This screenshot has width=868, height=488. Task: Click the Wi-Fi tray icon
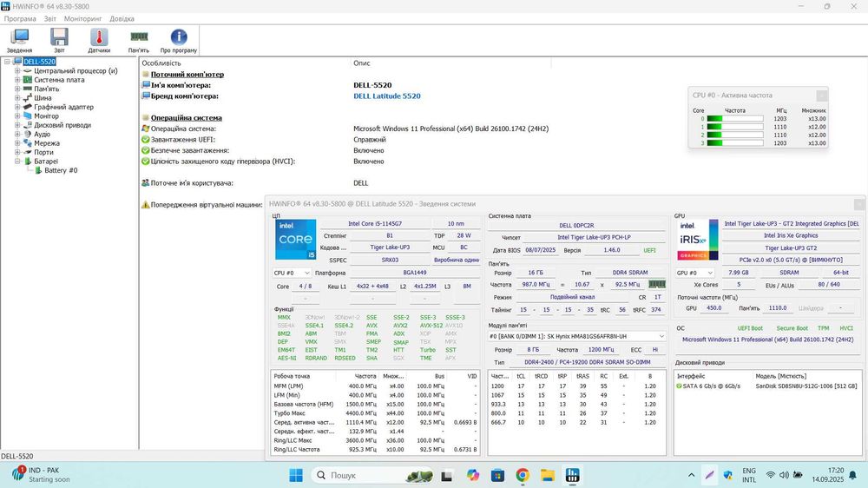[x=771, y=475]
